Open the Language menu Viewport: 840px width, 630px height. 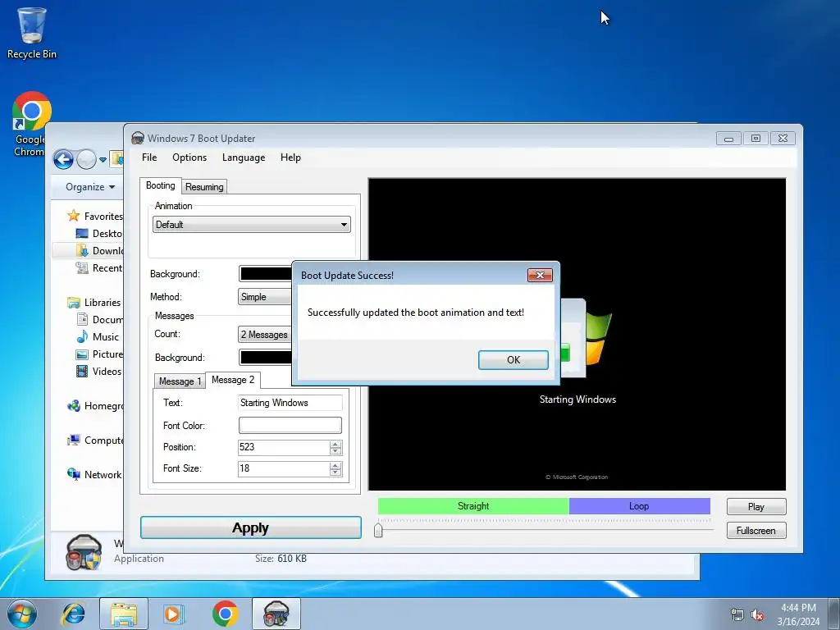244,157
